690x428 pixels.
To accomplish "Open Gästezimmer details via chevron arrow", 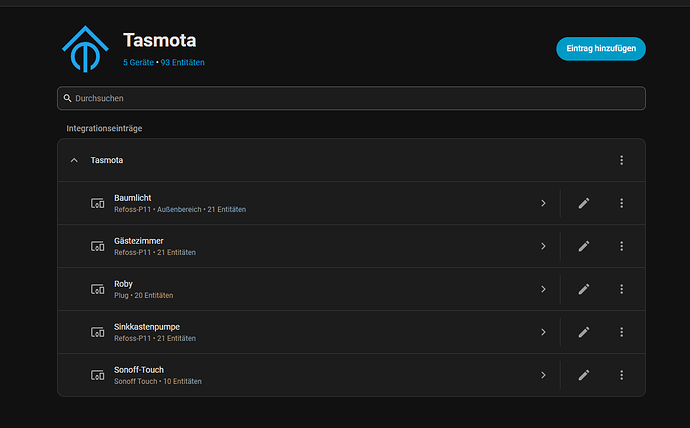I will click(x=543, y=246).
